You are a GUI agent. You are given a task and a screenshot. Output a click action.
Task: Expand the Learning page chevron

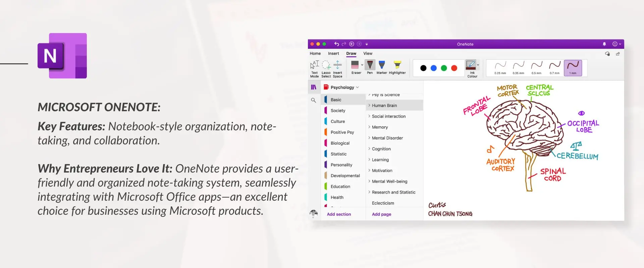[369, 159]
